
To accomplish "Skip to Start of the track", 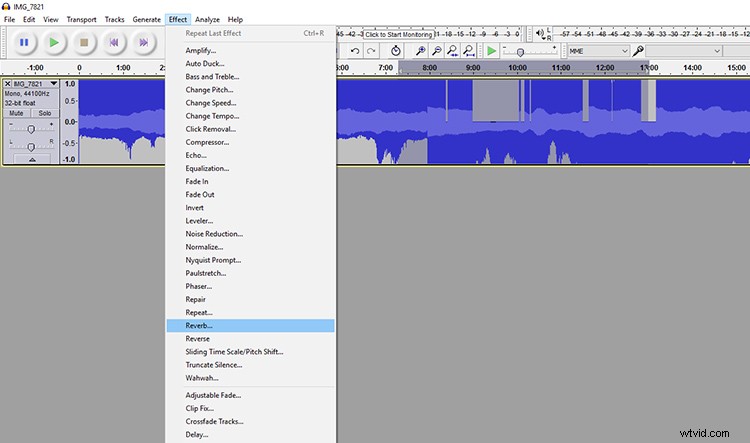I will tap(114, 42).
